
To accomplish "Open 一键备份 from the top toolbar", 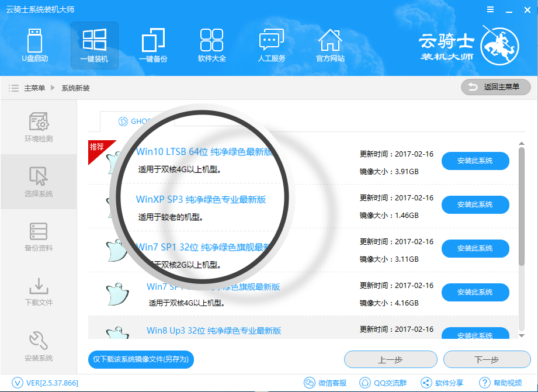I will point(153,45).
